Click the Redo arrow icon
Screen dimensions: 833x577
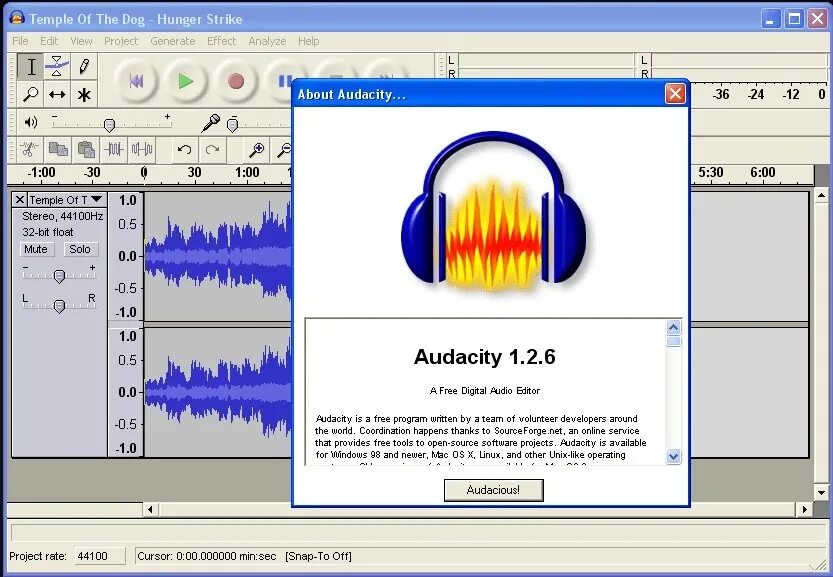212,150
